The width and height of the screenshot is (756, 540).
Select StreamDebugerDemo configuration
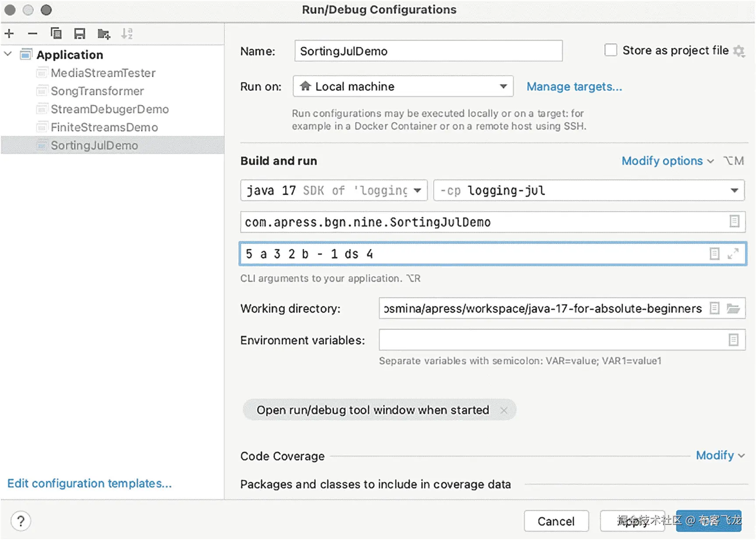(110, 109)
